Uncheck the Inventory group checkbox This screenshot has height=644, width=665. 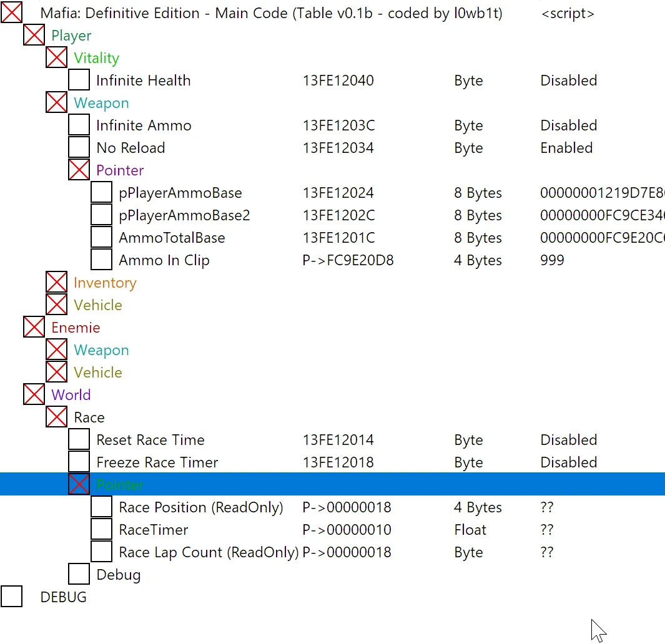coord(56,282)
